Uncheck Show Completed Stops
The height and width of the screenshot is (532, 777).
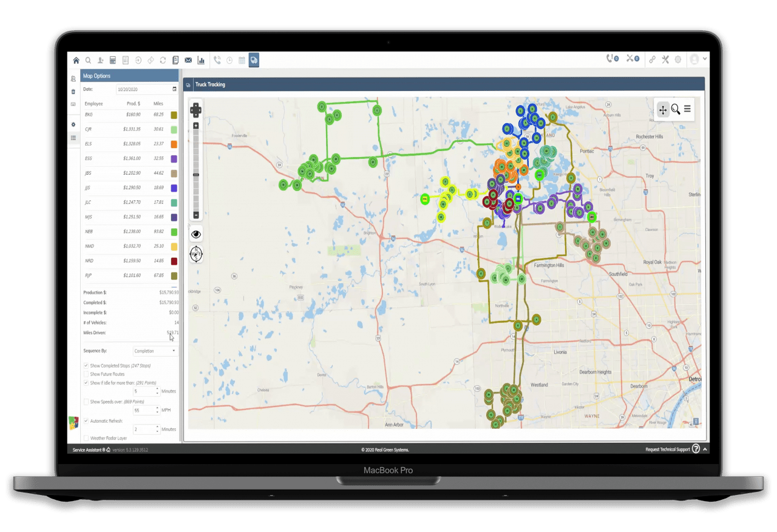coord(86,365)
